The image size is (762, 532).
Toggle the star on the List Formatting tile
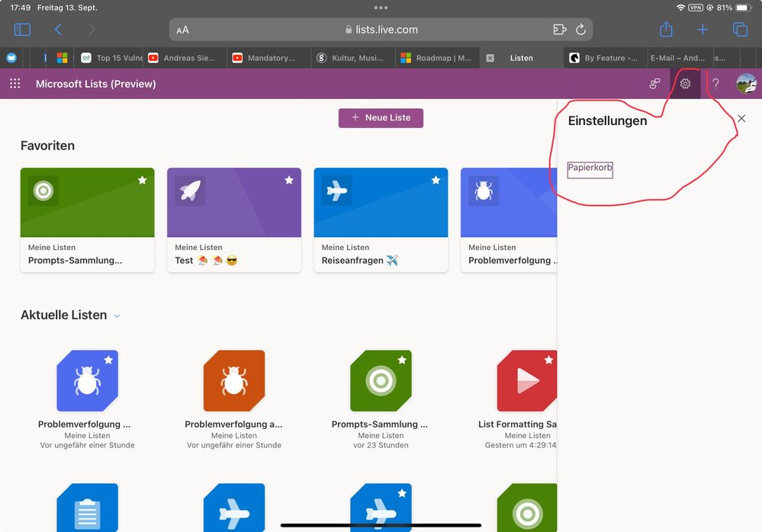click(x=548, y=360)
